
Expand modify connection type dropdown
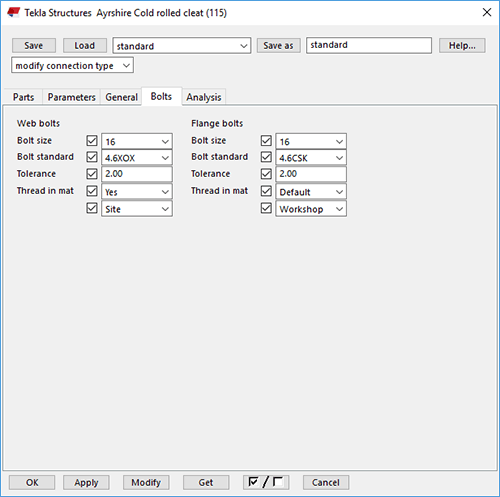[72, 65]
